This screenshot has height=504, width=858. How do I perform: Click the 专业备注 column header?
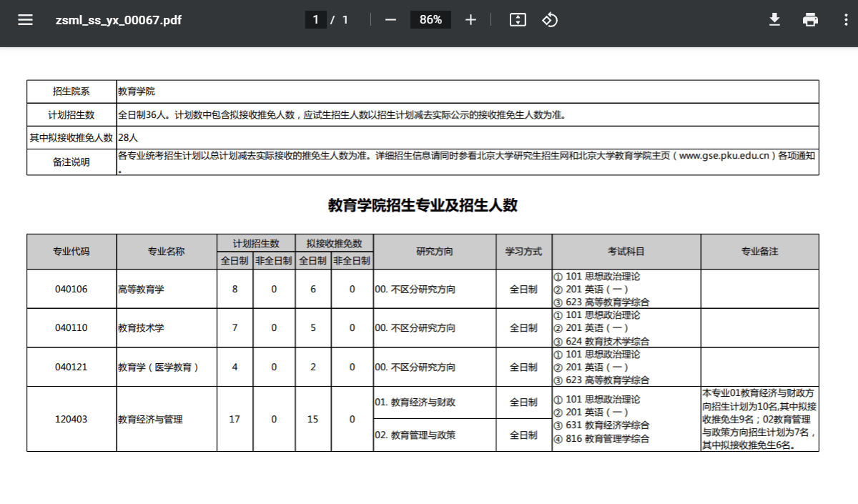pyautogui.click(x=759, y=252)
